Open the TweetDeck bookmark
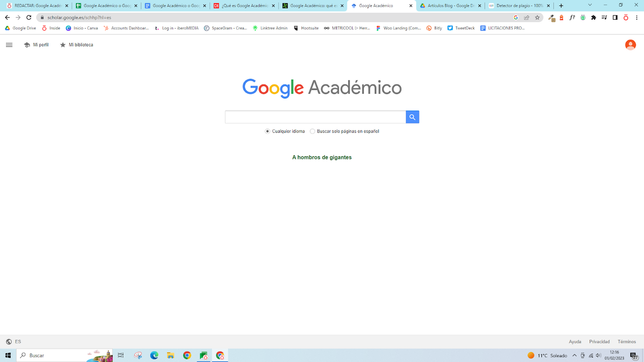 coord(461,28)
